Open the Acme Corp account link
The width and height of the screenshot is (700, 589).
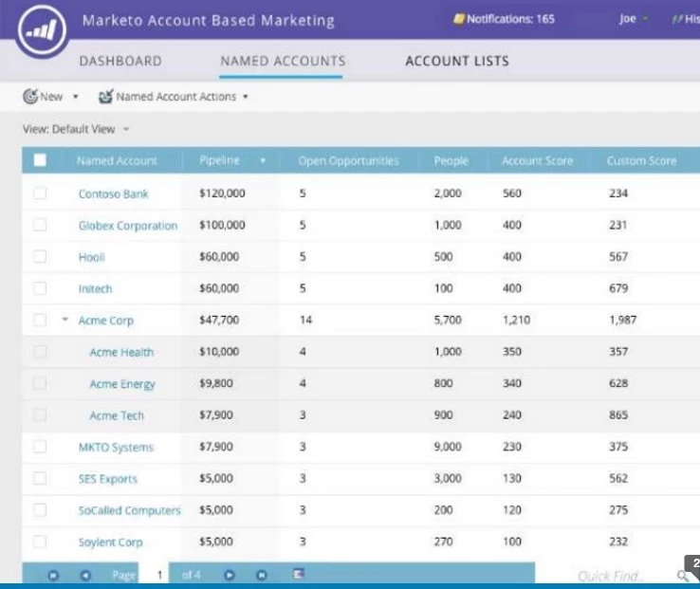point(106,321)
